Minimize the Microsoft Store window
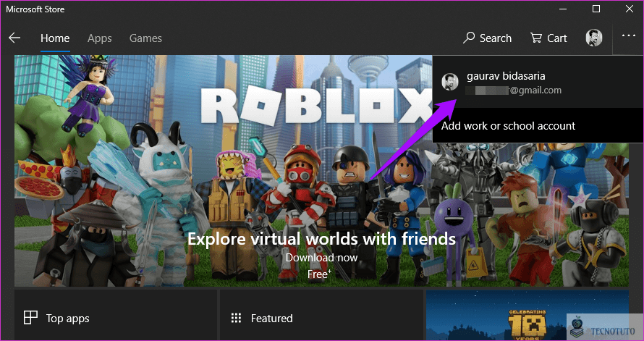 564,9
